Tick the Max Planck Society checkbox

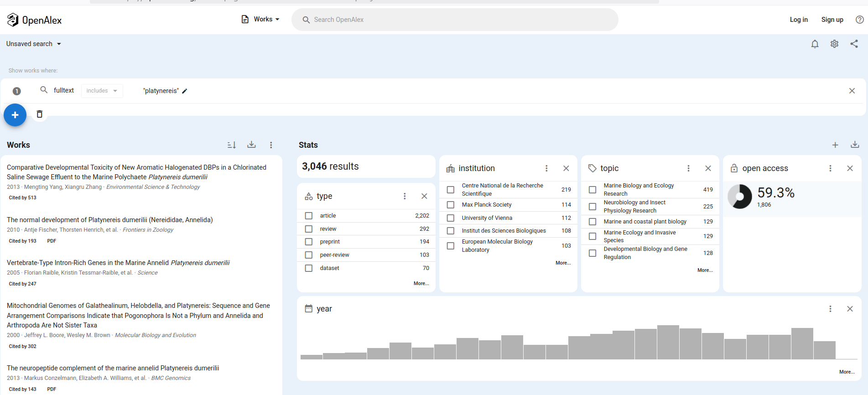point(451,205)
